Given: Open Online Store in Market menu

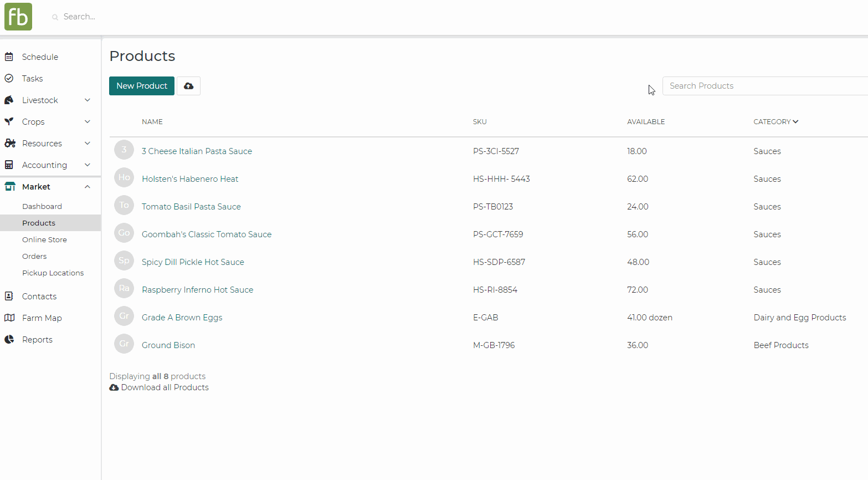Looking at the screenshot, I should (x=44, y=240).
